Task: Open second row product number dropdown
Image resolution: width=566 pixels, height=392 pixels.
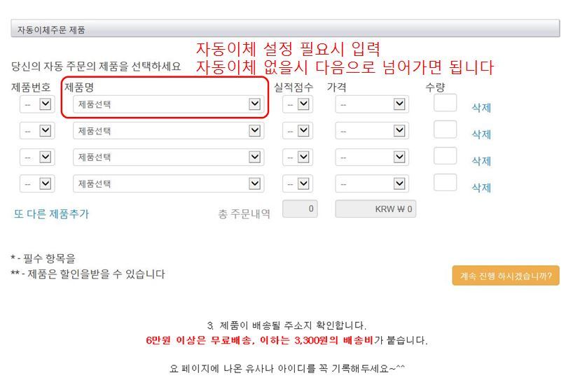Action: coord(37,131)
